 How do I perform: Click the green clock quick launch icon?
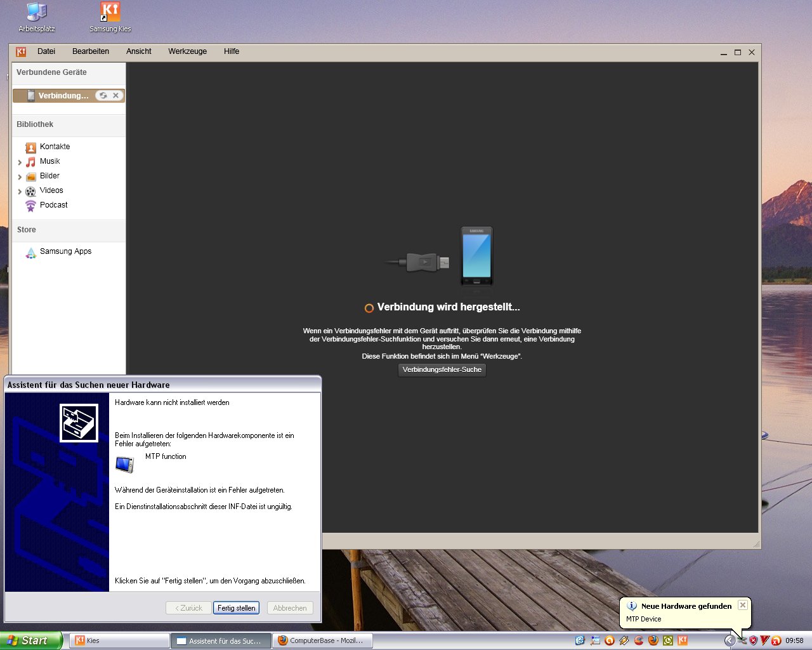pyautogui.click(x=668, y=640)
